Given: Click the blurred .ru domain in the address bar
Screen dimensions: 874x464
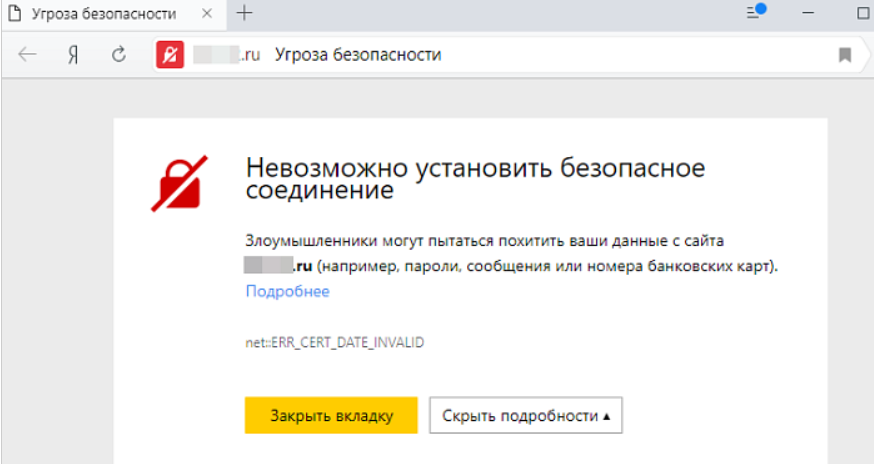Looking at the screenshot, I should pos(226,55).
